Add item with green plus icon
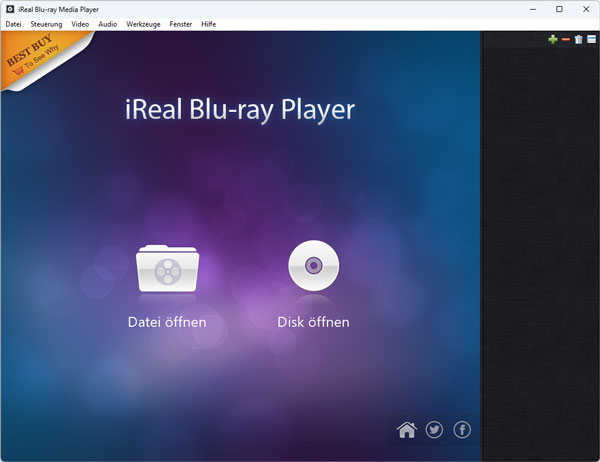This screenshot has height=462, width=600. click(x=553, y=39)
